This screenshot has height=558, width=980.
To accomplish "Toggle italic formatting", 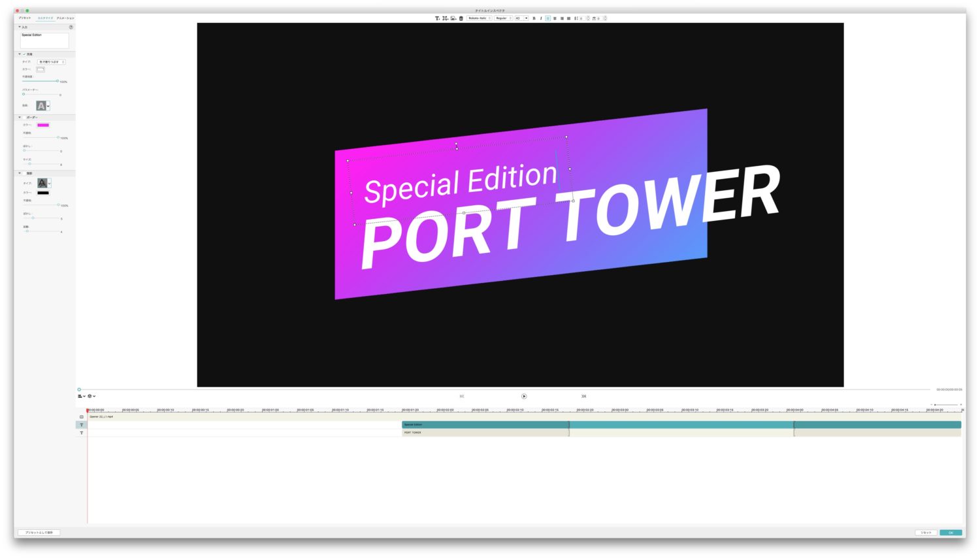I will point(541,18).
